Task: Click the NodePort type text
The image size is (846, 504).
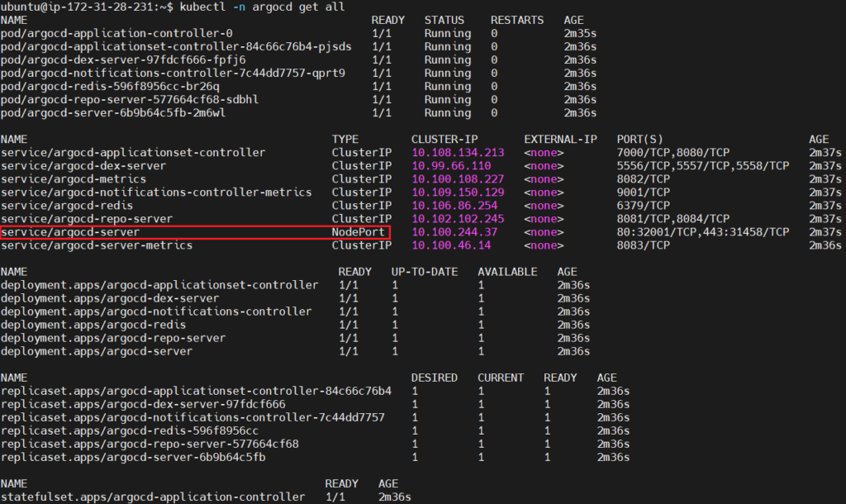Action: [359, 232]
